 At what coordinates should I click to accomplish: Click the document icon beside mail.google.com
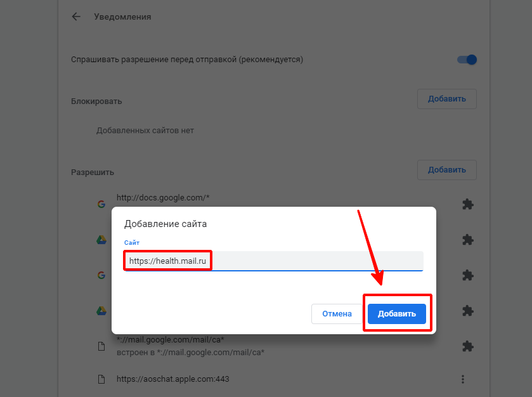pyautogui.click(x=101, y=346)
